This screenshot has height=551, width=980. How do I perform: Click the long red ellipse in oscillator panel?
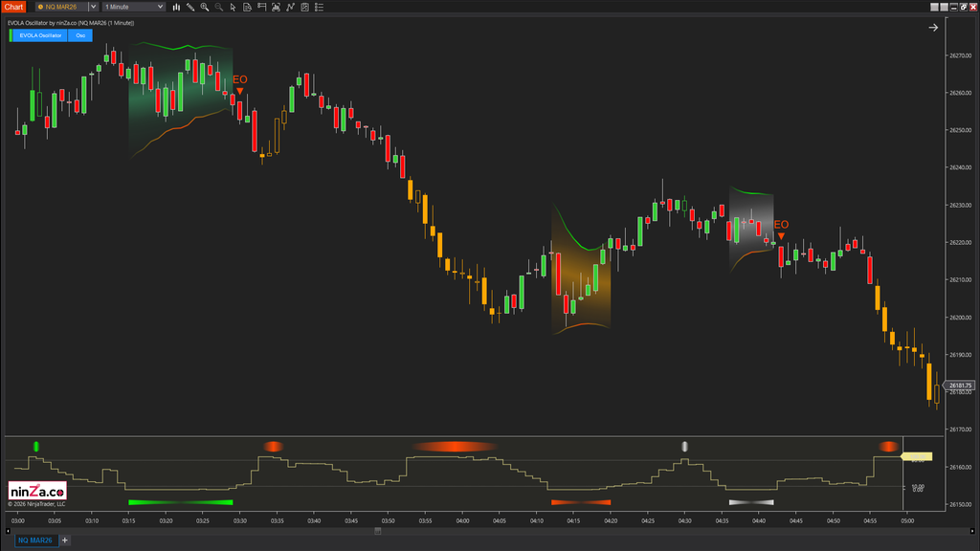[x=455, y=446]
